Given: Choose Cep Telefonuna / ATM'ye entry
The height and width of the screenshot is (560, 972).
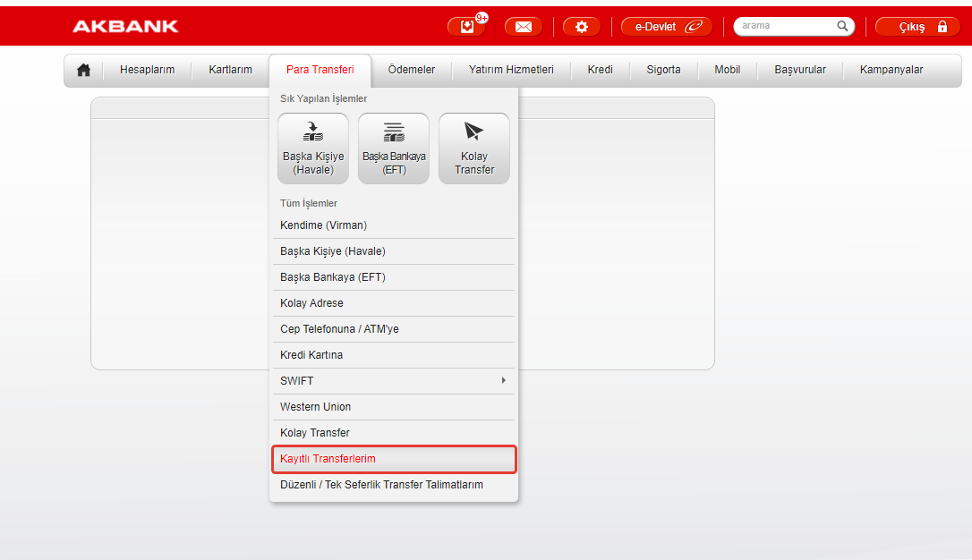Looking at the screenshot, I should tap(394, 329).
